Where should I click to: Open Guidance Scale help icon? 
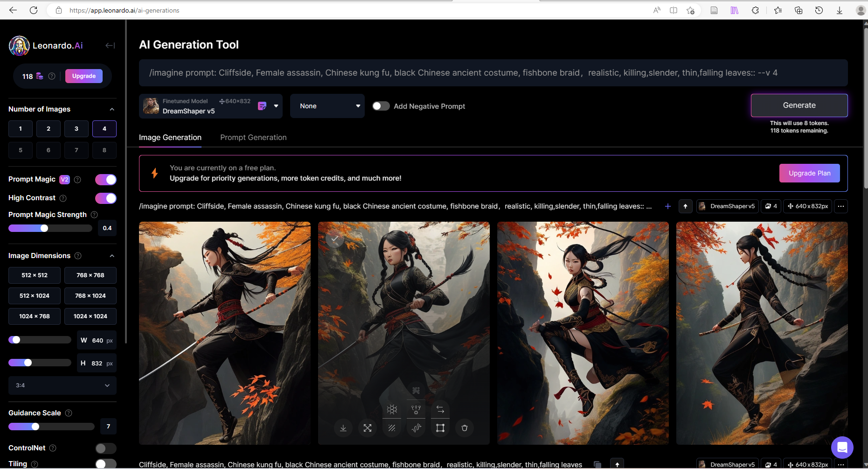(x=69, y=413)
